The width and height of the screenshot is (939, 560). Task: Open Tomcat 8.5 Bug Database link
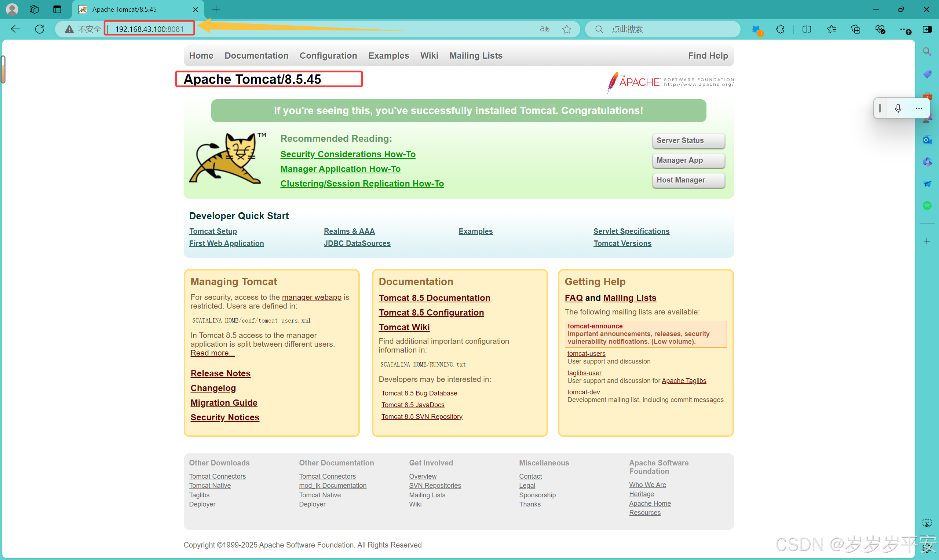click(x=419, y=393)
